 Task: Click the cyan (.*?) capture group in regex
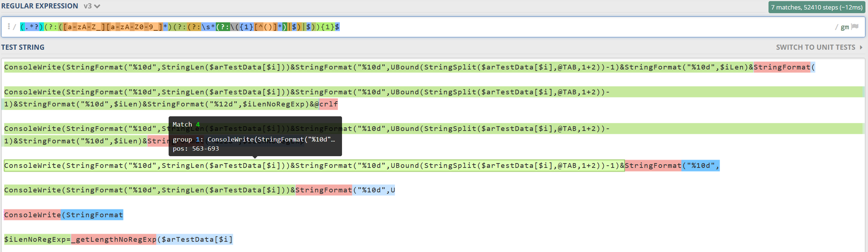(x=32, y=27)
